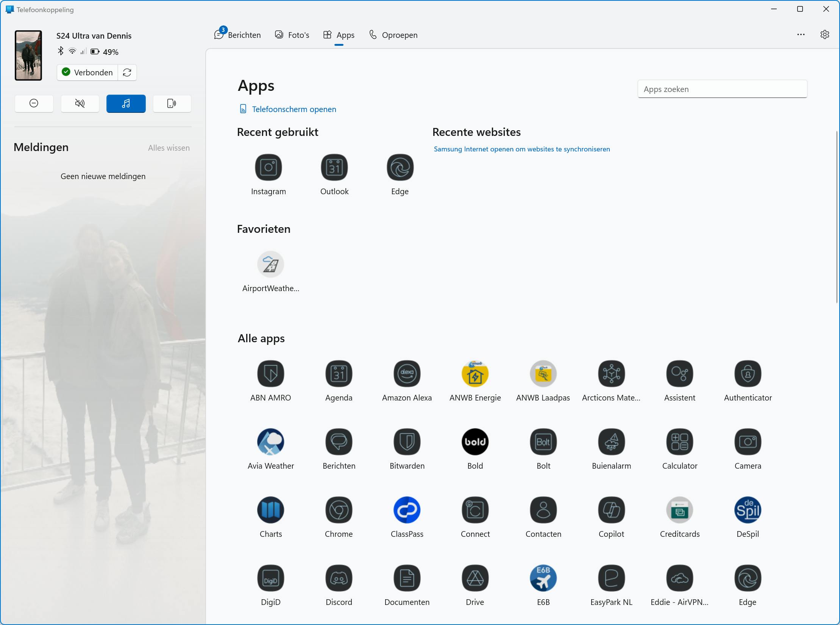840x625 pixels.
Task: Toggle the music audio player button
Action: [126, 103]
